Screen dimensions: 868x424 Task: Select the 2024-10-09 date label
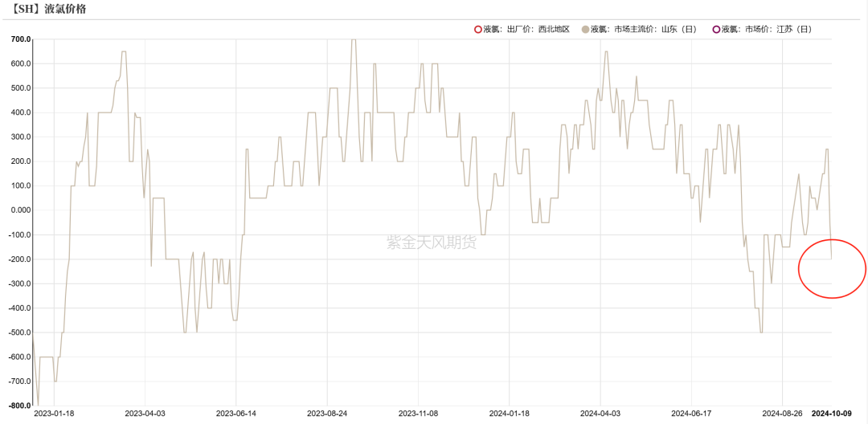pyautogui.click(x=831, y=414)
